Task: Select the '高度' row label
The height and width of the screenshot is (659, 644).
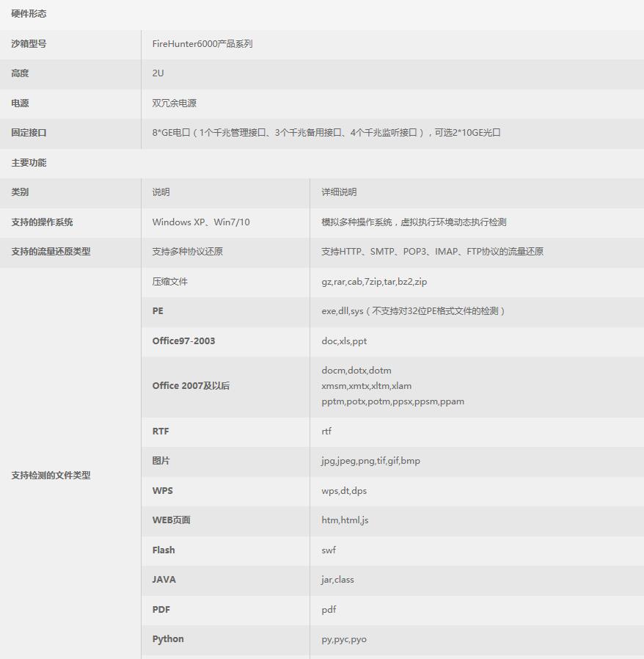Action: (x=20, y=73)
